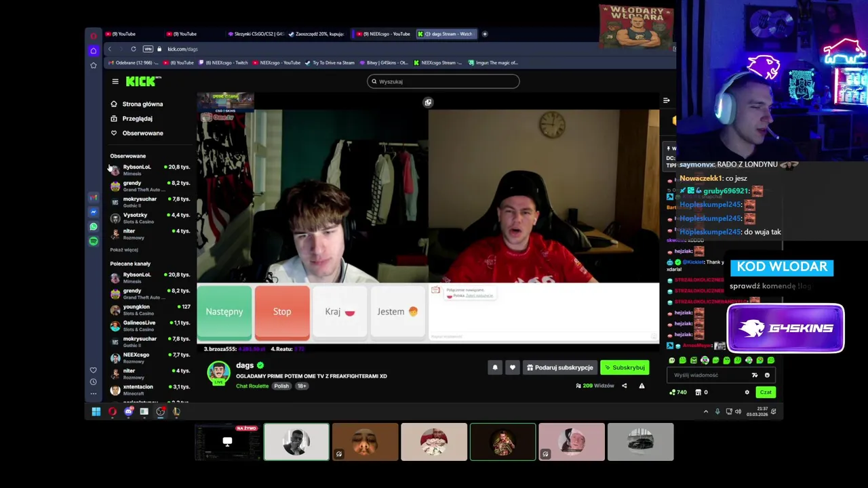Screen dimensions: 868x488
Task: Open the Kick hamburger menu
Action: tap(115, 81)
